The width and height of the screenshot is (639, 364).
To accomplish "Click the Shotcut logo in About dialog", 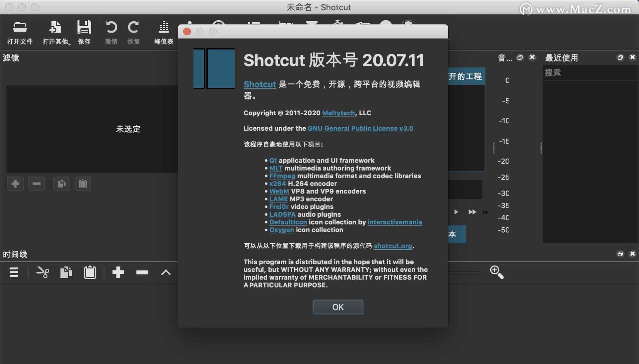I will (214, 68).
